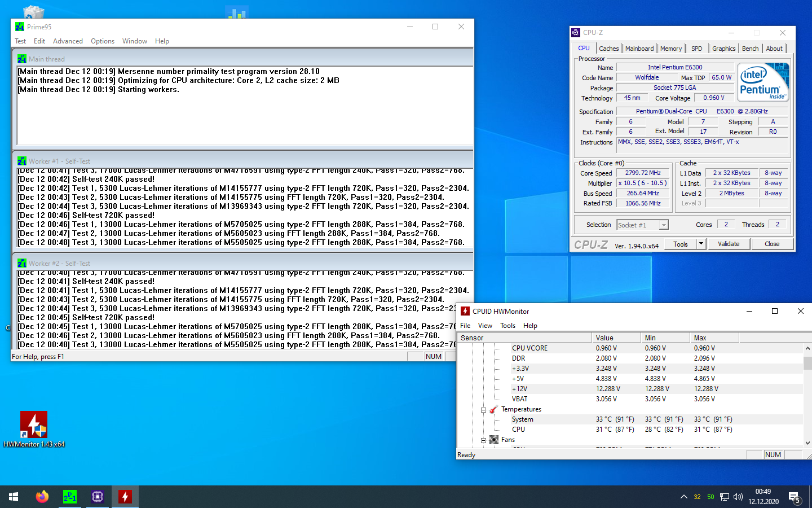
Task: Click the Core Speed value 2799.72 MHz
Action: (643, 173)
